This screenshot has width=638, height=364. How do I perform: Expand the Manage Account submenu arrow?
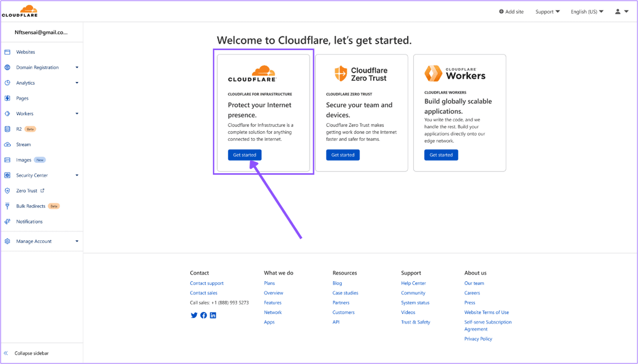77,241
